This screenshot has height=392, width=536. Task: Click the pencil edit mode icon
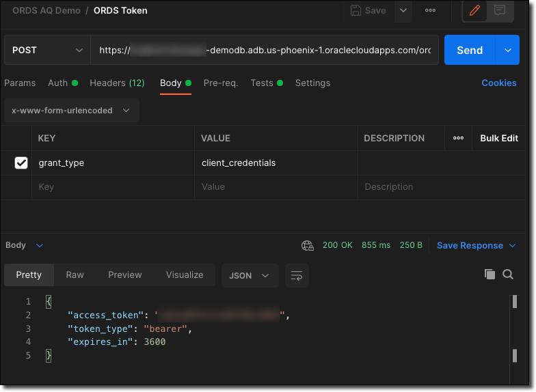tap(474, 11)
